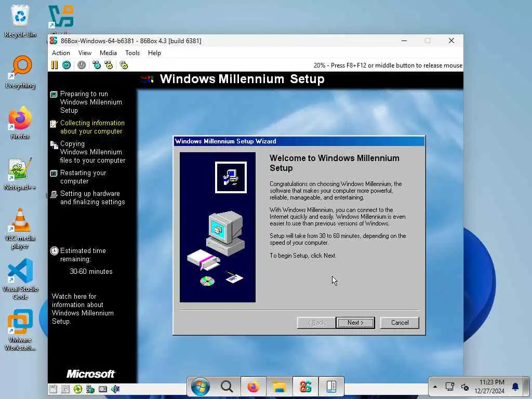Send Ctrl+Alt+Del using the blue gear icon

97,65
